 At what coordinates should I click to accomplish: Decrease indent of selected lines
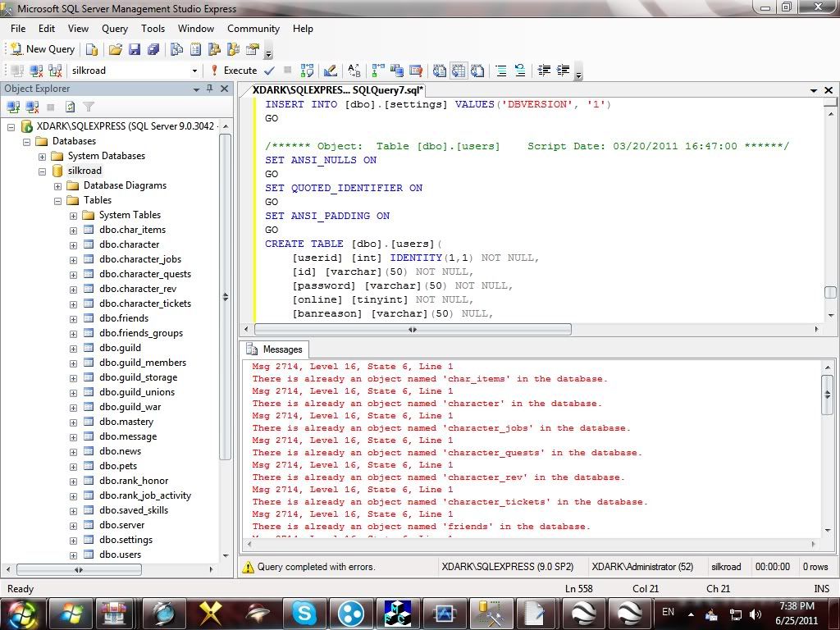coord(544,71)
